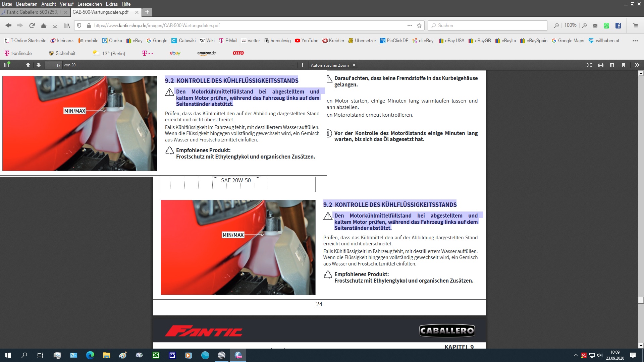Click the PDF zoom in plus button
This screenshot has width=644, height=362.
coord(303,65)
